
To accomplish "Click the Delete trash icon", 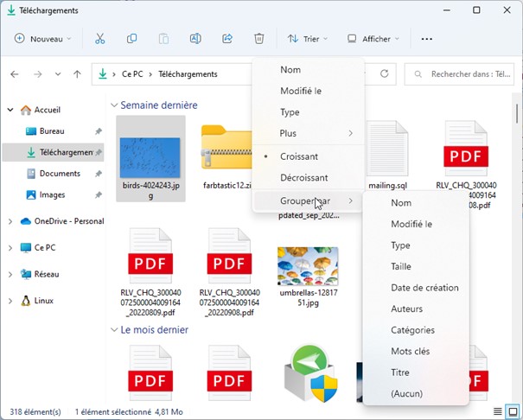I will 259,39.
